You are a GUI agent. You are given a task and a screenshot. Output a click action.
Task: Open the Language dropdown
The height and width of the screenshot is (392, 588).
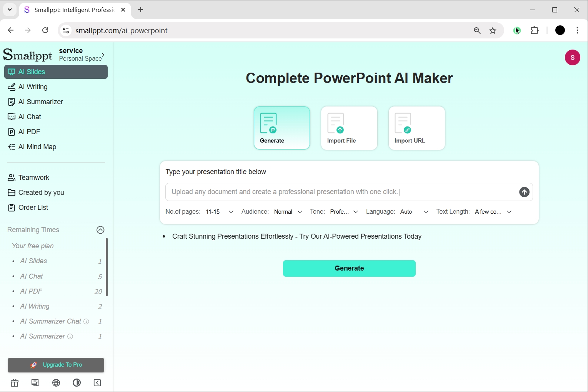(x=414, y=212)
